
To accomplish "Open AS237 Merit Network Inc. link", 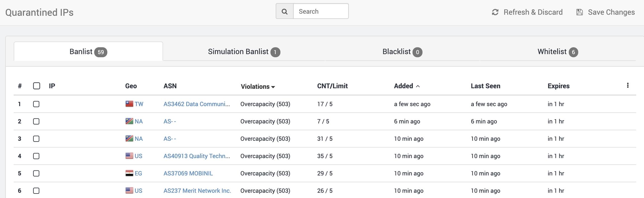I will pyautogui.click(x=197, y=190).
